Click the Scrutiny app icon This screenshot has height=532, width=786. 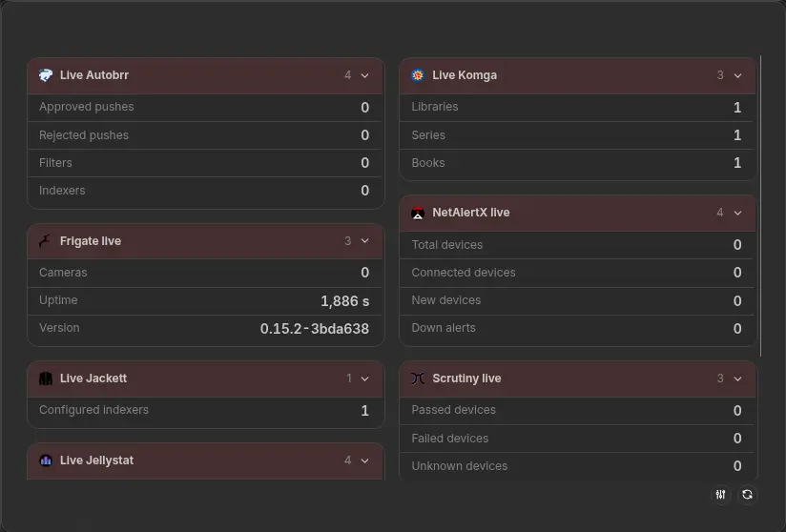click(418, 379)
